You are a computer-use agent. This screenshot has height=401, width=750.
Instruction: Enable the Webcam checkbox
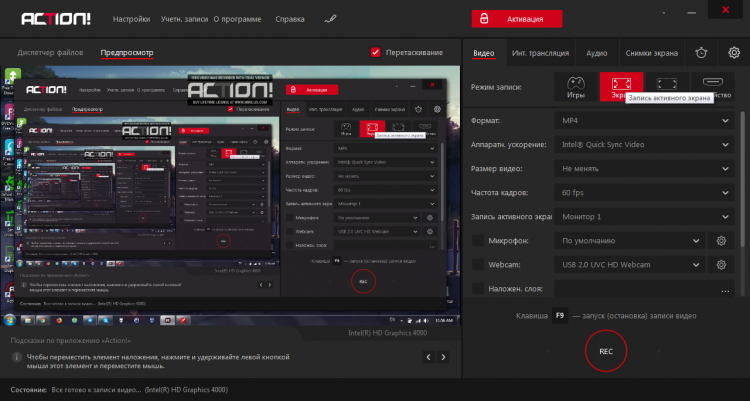(478, 265)
